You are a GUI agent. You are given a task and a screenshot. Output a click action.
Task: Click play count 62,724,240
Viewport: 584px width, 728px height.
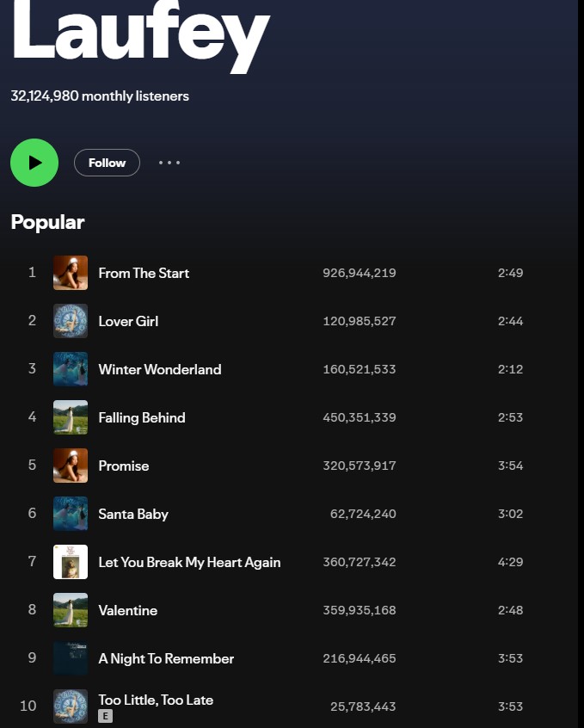point(363,514)
